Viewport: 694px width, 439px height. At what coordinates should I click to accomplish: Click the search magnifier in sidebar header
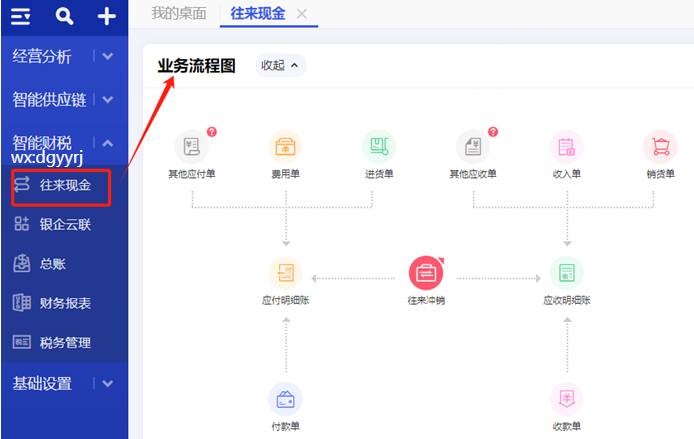click(64, 16)
